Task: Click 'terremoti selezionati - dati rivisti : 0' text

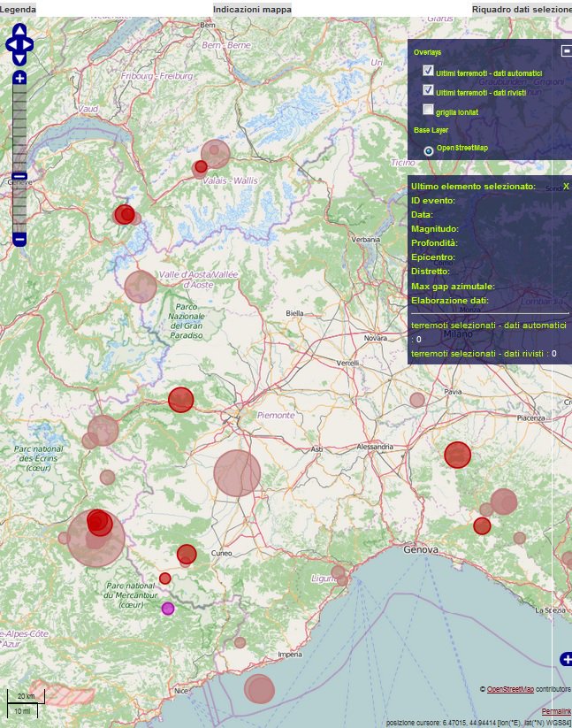Action: [x=484, y=353]
